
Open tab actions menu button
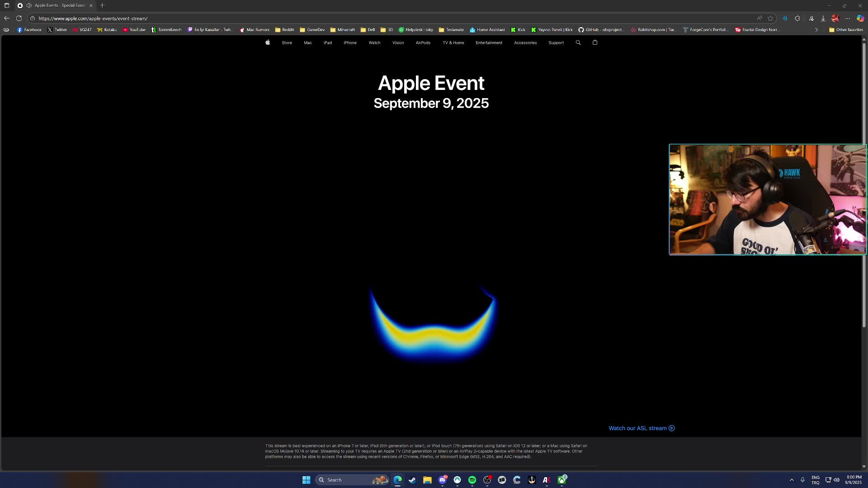point(7,5)
